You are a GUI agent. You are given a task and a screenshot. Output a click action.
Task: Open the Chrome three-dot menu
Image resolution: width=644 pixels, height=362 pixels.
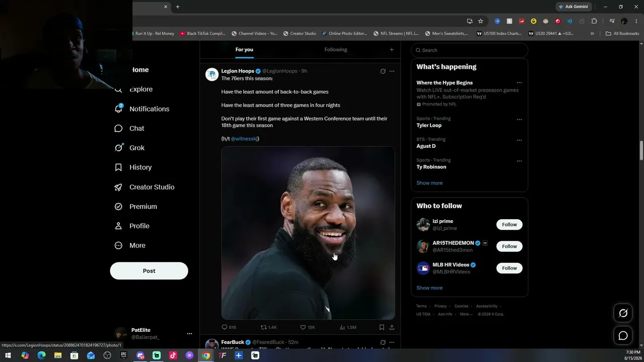coord(635,21)
